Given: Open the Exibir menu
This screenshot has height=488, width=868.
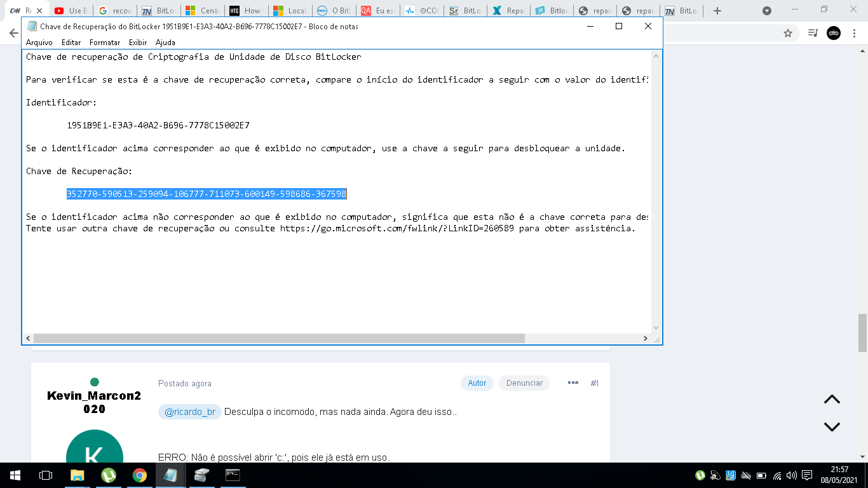Looking at the screenshot, I should click(x=138, y=43).
